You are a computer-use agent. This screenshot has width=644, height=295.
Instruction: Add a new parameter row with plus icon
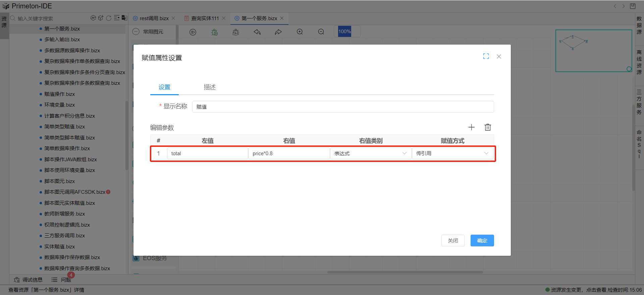pos(471,127)
